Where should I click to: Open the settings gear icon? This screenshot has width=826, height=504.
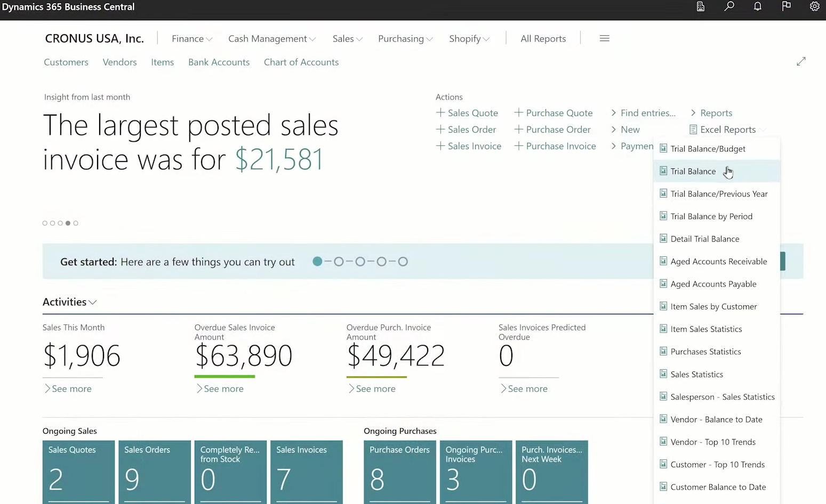coord(814,6)
